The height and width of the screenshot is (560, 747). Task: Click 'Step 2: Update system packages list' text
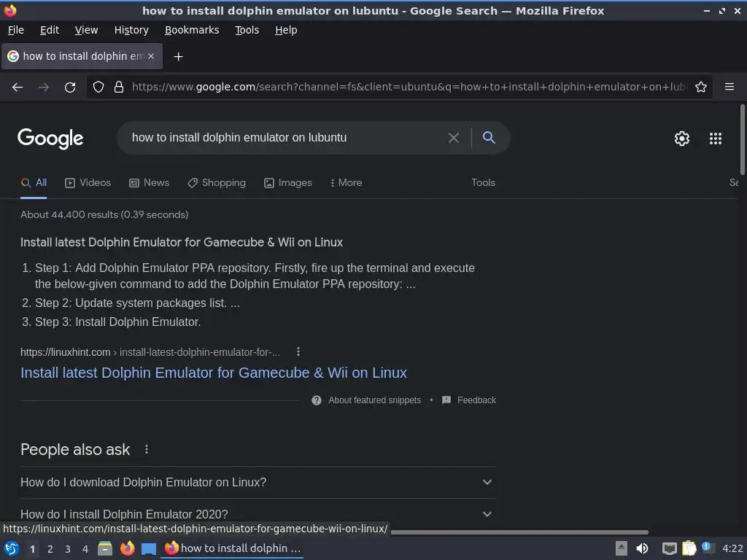click(137, 303)
